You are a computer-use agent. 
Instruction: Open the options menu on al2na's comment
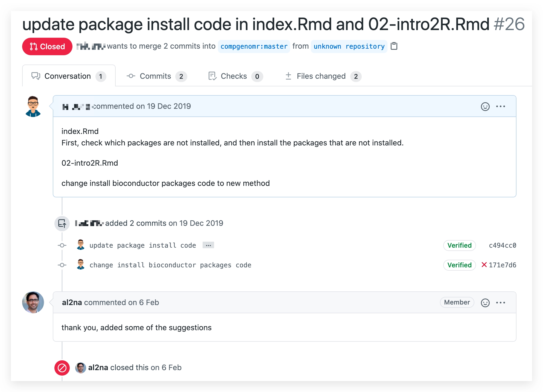(x=500, y=303)
